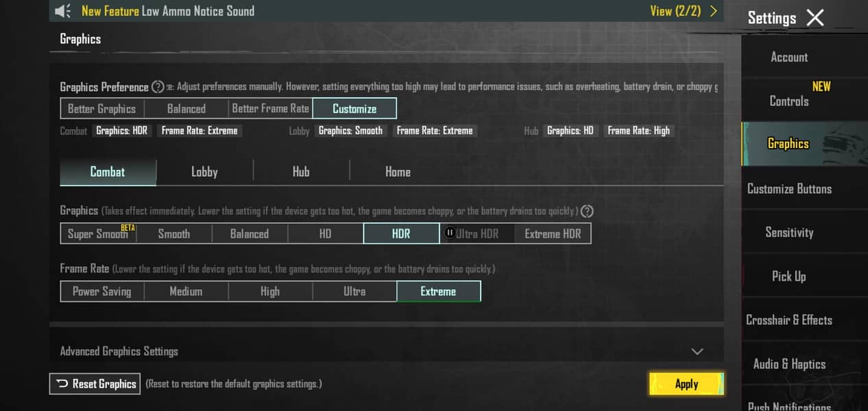Open Crosshair & Effects settings
This screenshot has height=411, width=868.
click(789, 320)
